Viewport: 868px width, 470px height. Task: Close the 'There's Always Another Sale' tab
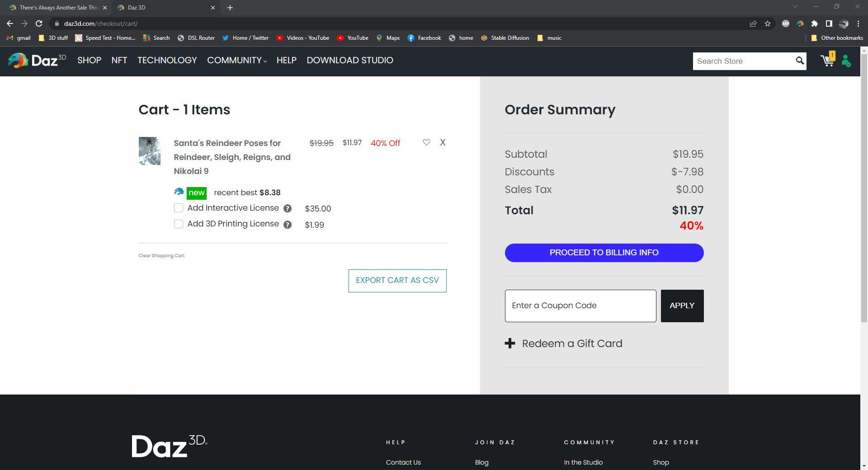[x=105, y=8]
